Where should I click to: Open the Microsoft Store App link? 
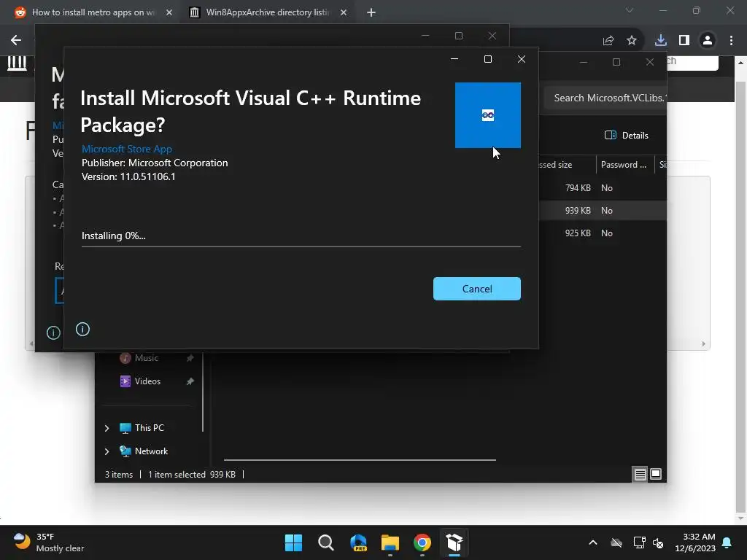tap(127, 149)
